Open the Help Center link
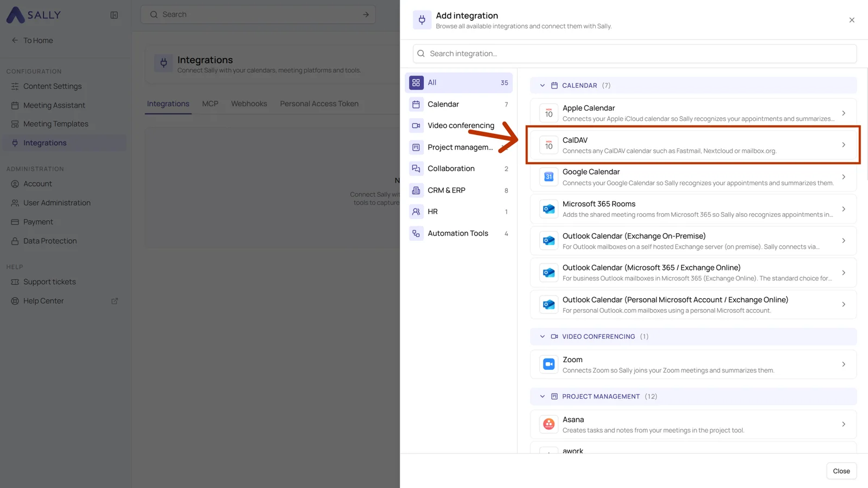 (x=65, y=301)
